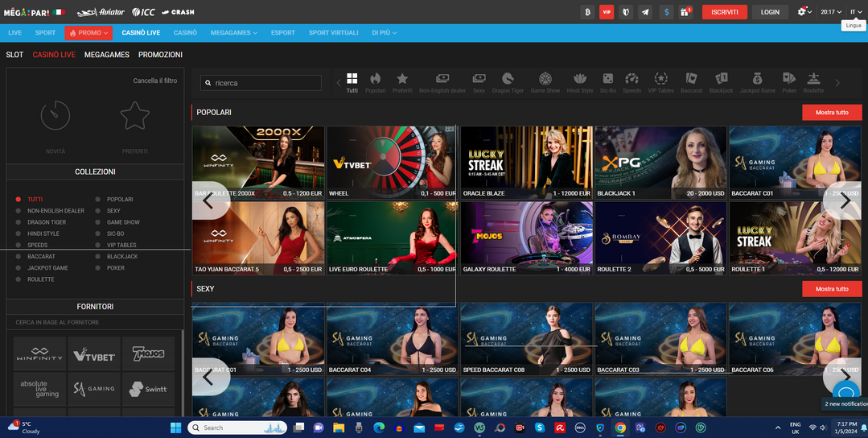
Task: Select the Dragon Tiger category icon
Action: coord(508,83)
